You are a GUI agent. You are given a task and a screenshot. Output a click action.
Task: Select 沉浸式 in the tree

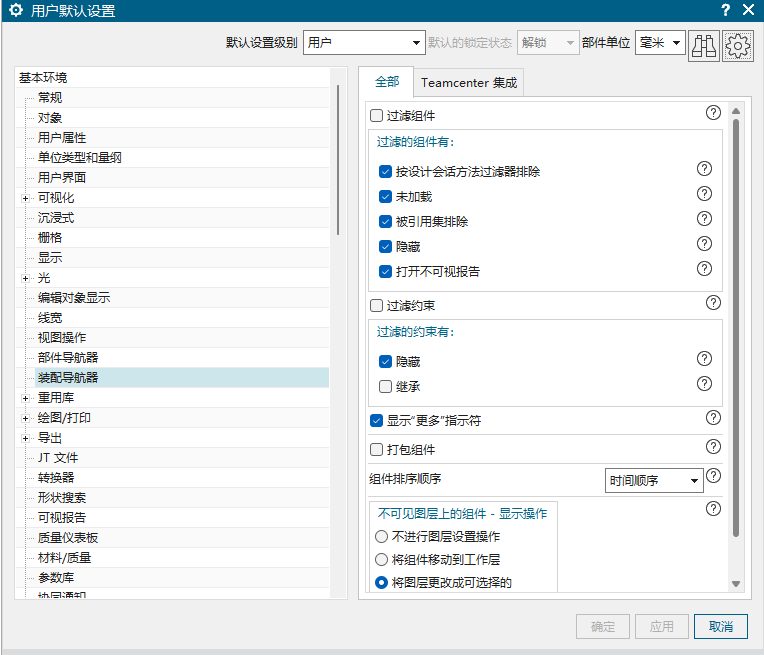pyautogui.click(x=56, y=217)
